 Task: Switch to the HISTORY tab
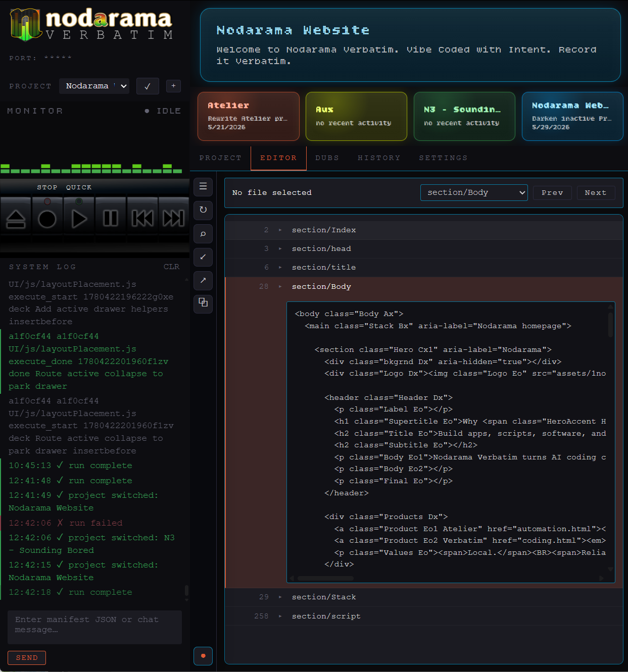379,158
